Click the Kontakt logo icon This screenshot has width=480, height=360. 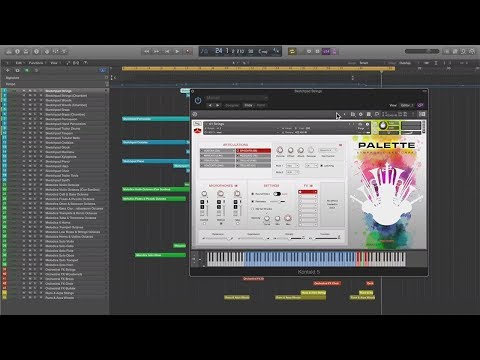tap(195, 114)
